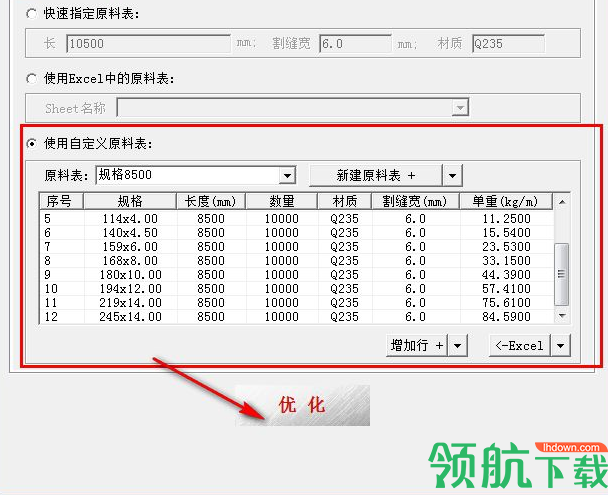Click unit weight 44.3900 cell

pyautogui.click(x=506, y=274)
